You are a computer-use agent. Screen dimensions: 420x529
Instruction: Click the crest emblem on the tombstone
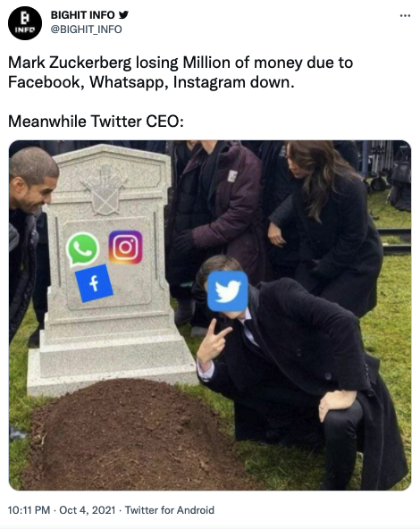[x=105, y=190]
